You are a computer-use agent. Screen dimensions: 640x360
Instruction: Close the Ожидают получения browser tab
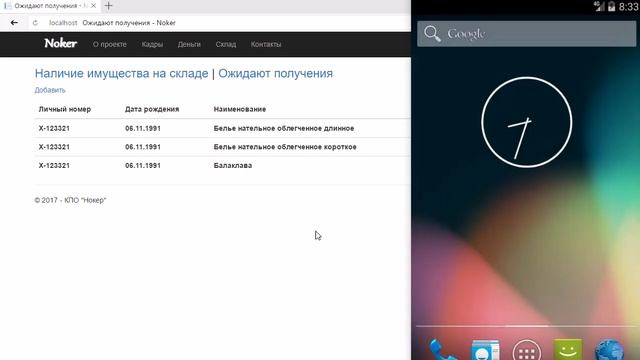pyautogui.click(x=93, y=6)
